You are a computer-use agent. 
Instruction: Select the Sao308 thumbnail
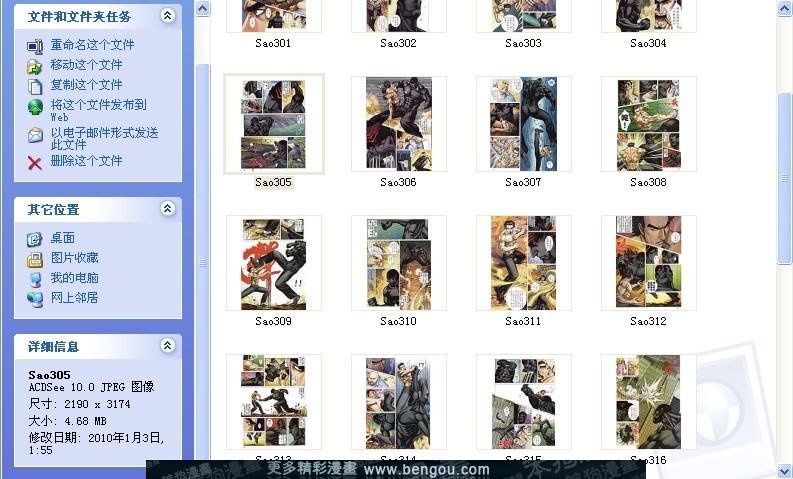[649, 124]
